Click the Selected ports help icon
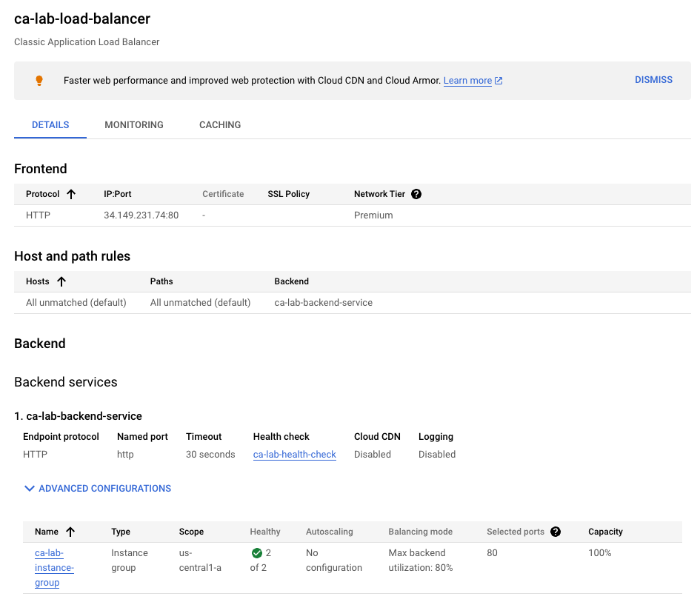Viewport: 700px width, 602px height. 556,532
